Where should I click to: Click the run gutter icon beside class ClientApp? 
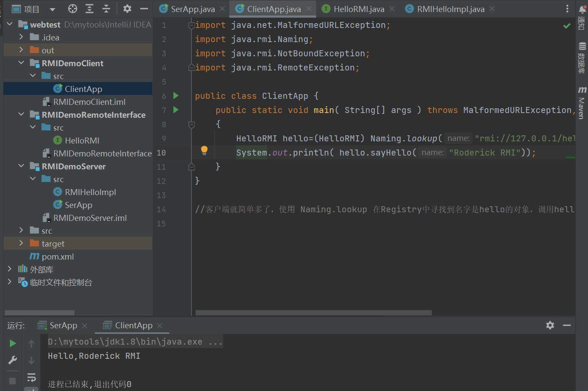click(175, 95)
